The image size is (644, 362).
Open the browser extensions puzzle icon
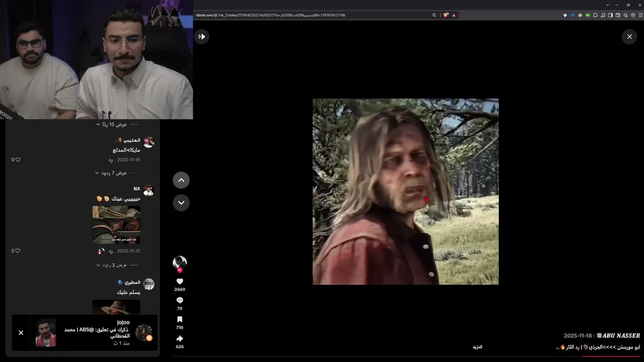coord(595,15)
